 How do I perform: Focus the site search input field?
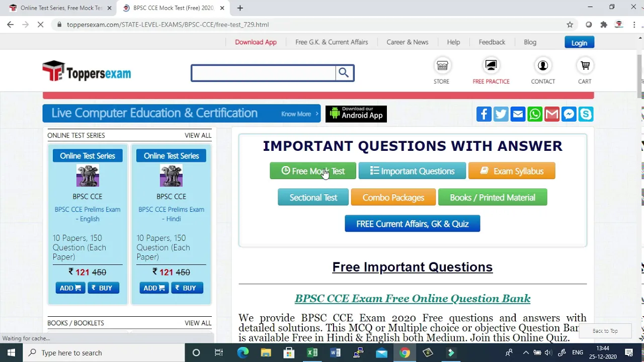click(264, 73)
